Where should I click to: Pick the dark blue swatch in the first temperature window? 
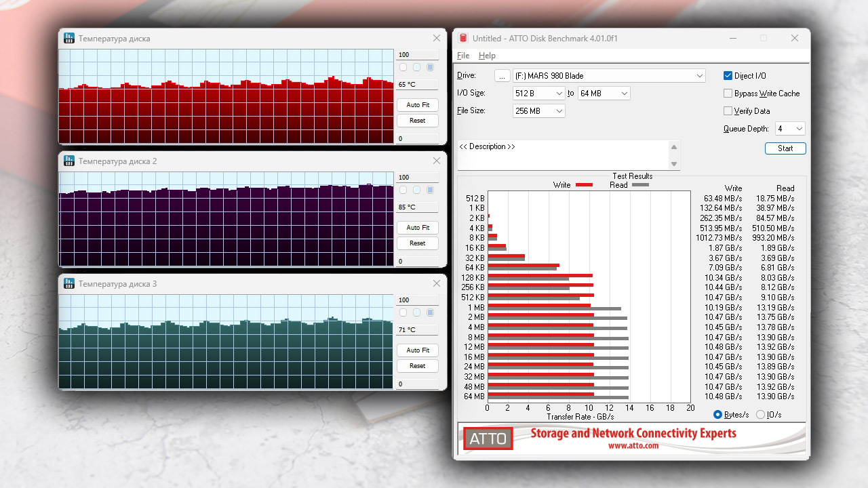click(x=430, y=67)
